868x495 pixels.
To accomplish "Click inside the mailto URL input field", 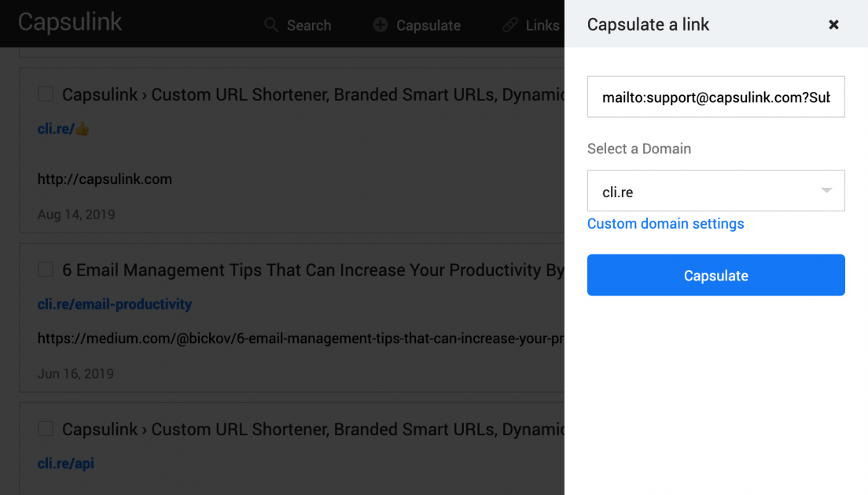I will point(715,97).
